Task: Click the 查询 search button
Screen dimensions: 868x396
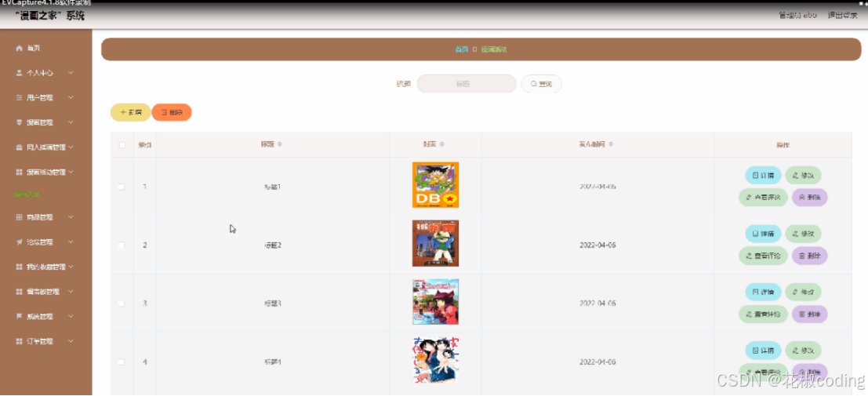Action: point(541,84)
